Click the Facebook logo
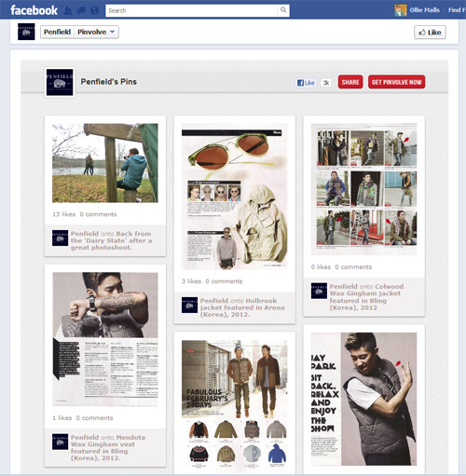 coord(34,10)
